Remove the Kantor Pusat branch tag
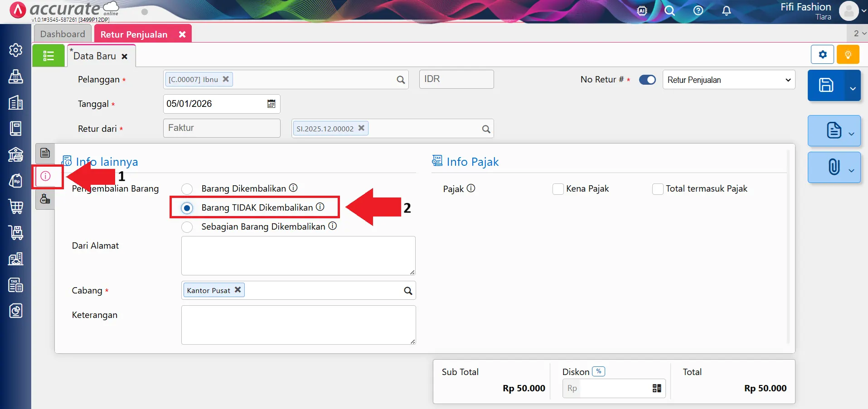The image size is (868, 409). pyautogui.click(x=238, y=290)
